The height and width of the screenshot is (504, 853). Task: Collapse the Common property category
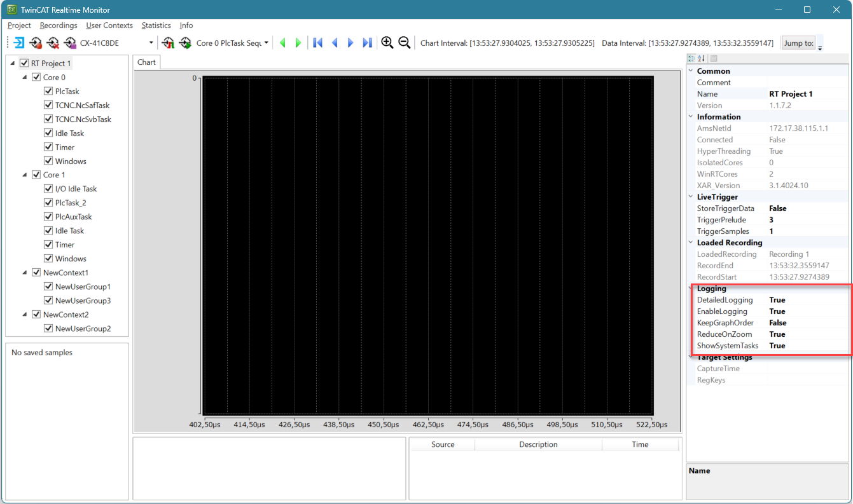click(691, 71)
